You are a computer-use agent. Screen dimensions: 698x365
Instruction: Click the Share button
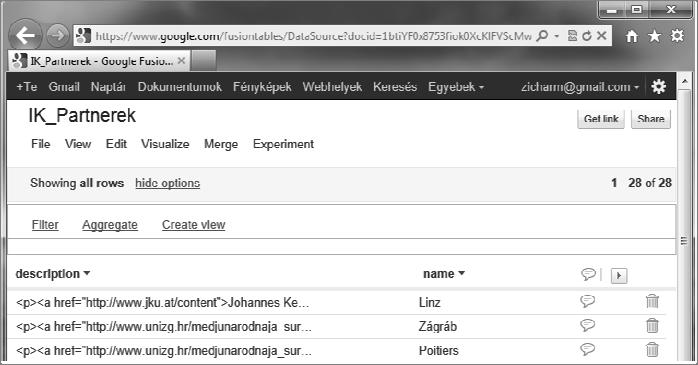(650, 119)
